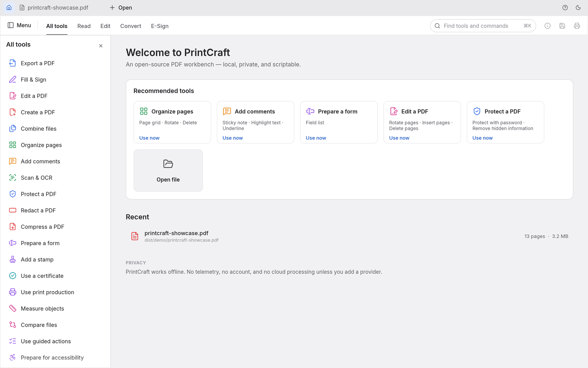The height and width of the screenshot is (368, 588).
Task: Click the save icon in the toolbar
Action: (x=562, y=26)
